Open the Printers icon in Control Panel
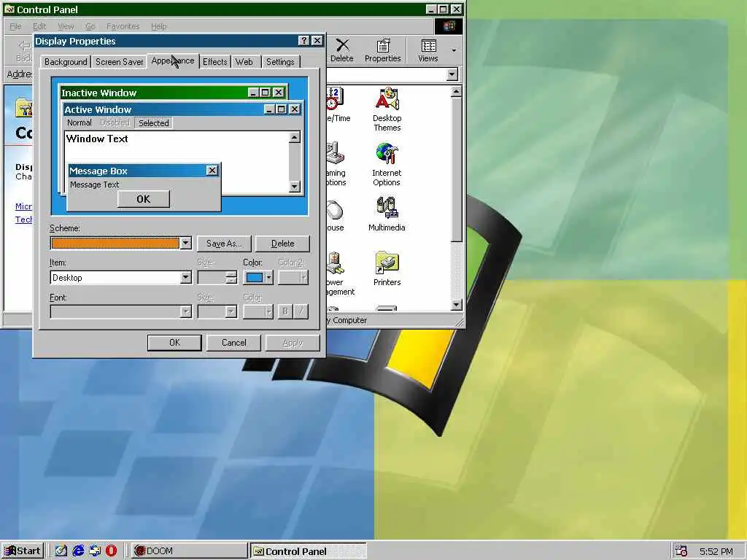 pyautogui.click(x=387, y=268)
